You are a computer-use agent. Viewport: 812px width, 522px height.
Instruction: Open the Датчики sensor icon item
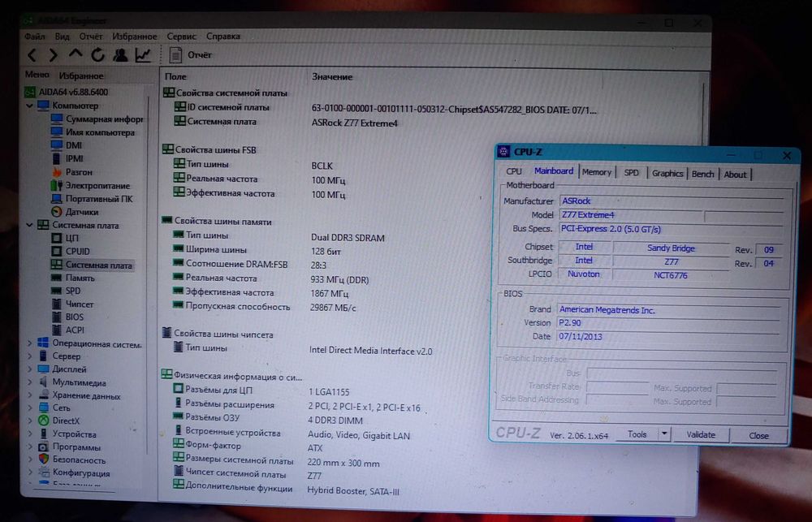click(x=75, y=212)
